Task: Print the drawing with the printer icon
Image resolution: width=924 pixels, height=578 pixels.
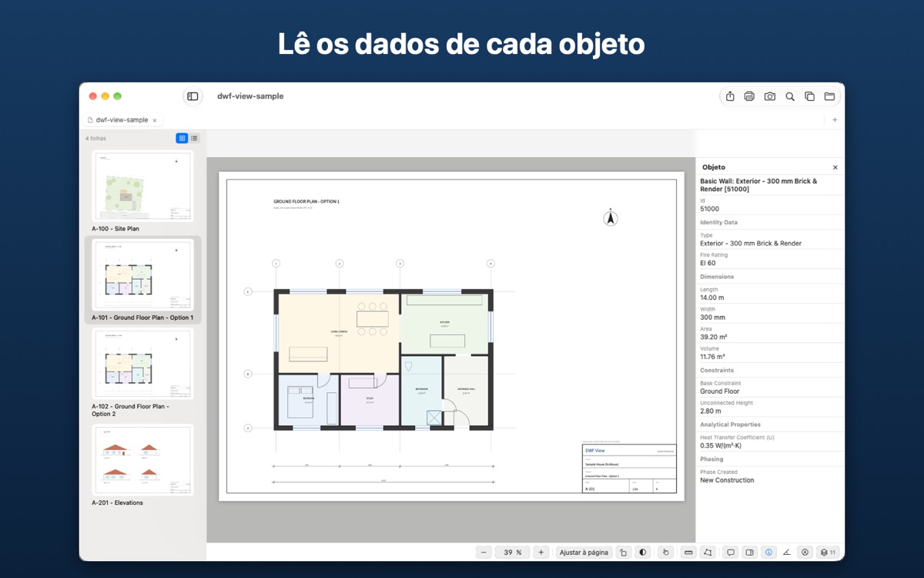Action: pos(749,96)
